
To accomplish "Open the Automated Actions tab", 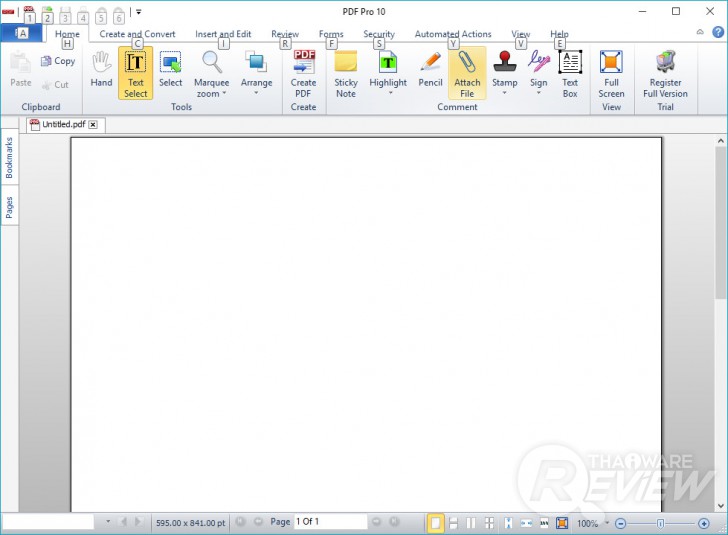I will (453, 34).
